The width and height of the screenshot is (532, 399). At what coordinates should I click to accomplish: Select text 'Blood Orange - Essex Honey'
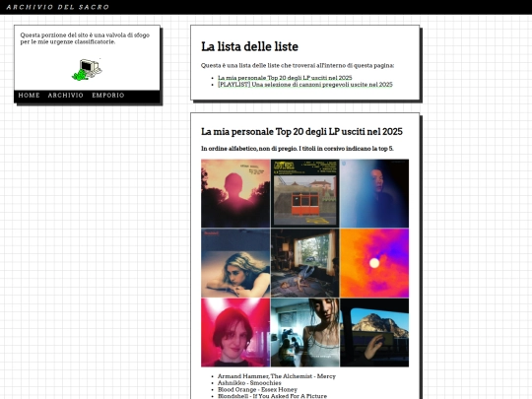[x=257, y=389]
